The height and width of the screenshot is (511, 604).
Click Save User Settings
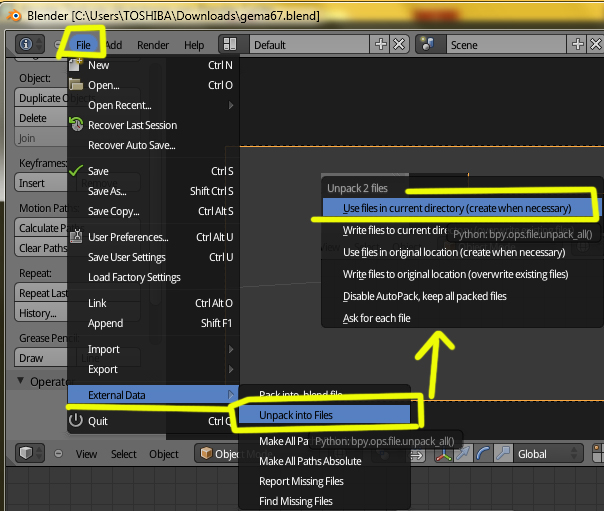(153, 257)
